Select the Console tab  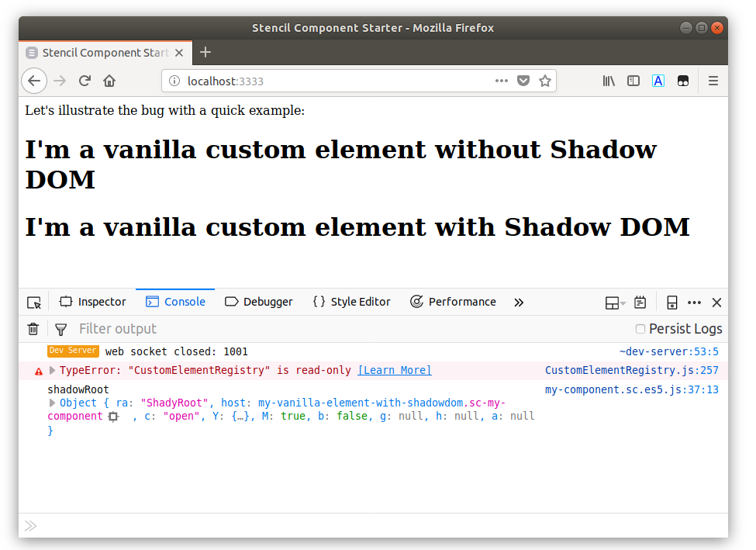pos(175,302)
